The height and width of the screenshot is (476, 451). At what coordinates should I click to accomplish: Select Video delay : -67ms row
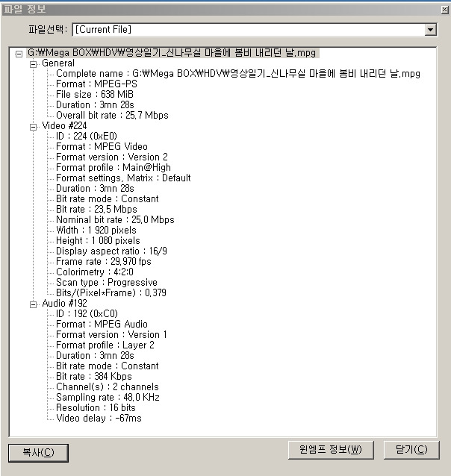pos(99,419)
